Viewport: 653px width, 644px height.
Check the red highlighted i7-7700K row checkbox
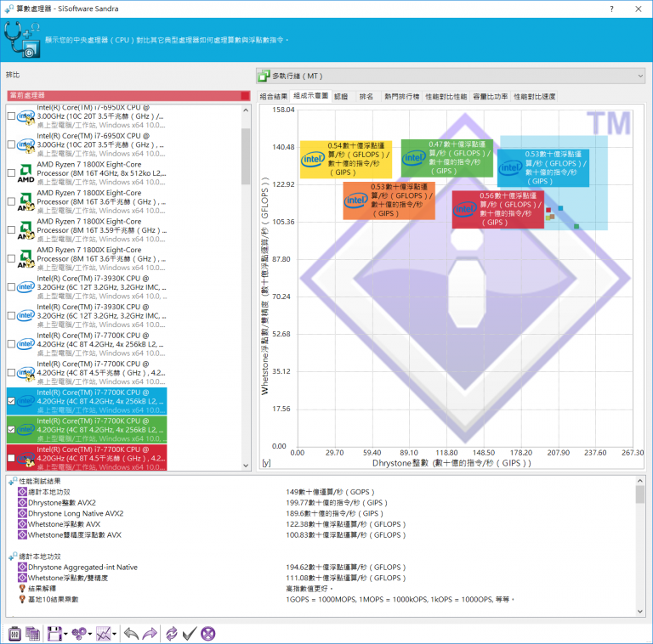(x=12, y=458)
